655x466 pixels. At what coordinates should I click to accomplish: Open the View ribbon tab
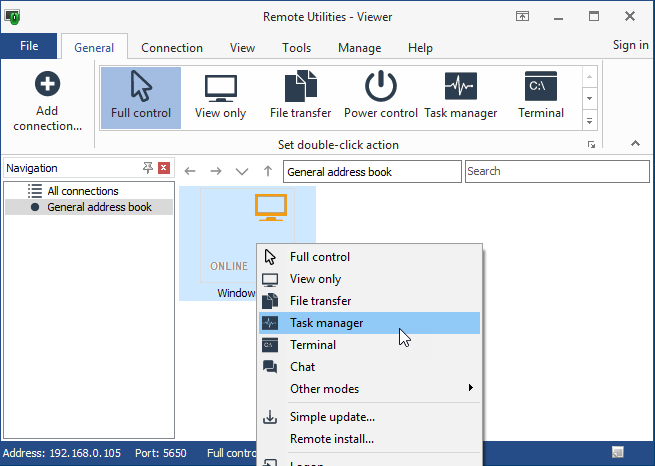242,48
